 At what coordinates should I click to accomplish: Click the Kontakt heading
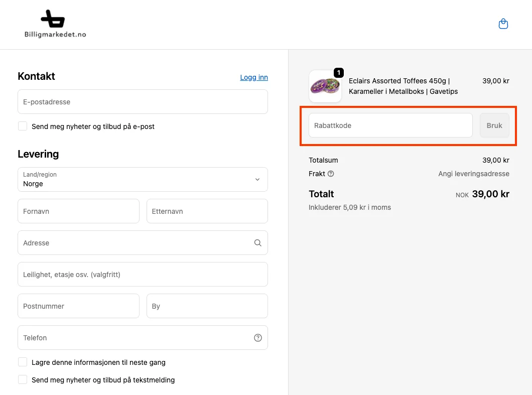[x=36, y=76]
